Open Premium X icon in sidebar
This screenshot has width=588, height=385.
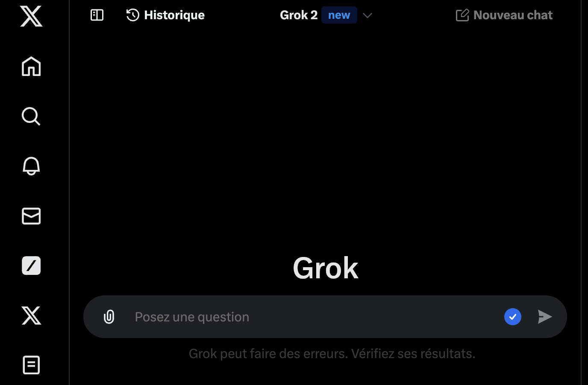click(x=31, y=315)
